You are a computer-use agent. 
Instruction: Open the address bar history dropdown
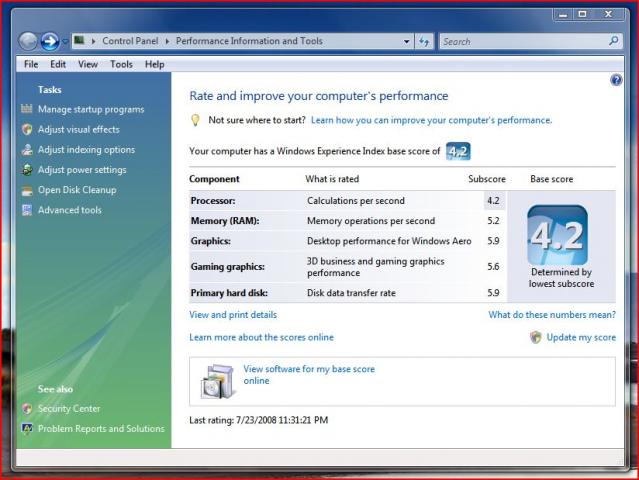pyautogui.click(x=406, y=42)
